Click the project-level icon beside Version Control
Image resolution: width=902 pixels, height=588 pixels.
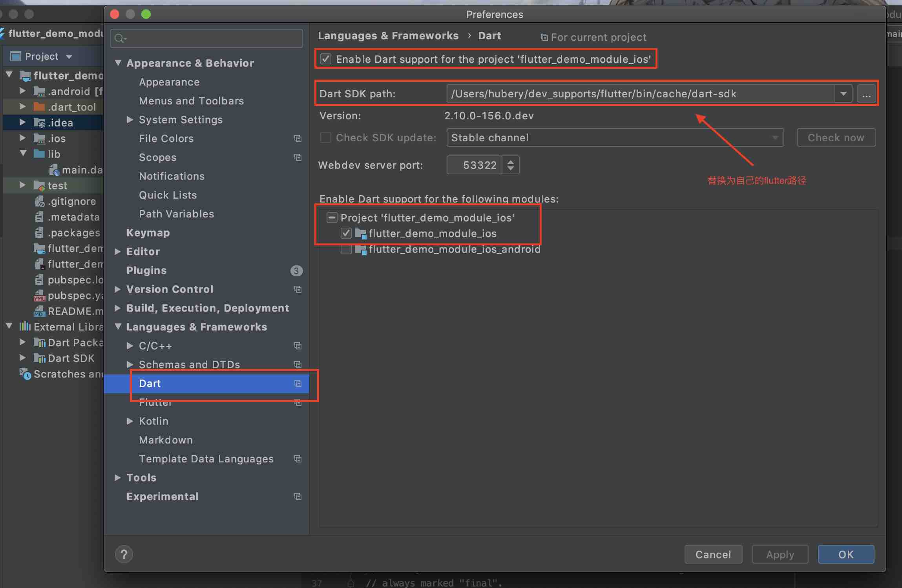pyautogui.click(x=298, y=289)
